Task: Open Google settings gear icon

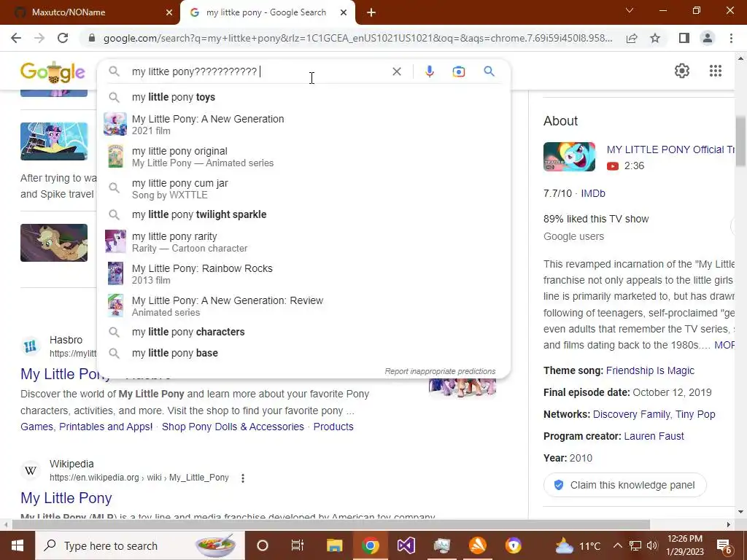Action: [x=682, y=71]
